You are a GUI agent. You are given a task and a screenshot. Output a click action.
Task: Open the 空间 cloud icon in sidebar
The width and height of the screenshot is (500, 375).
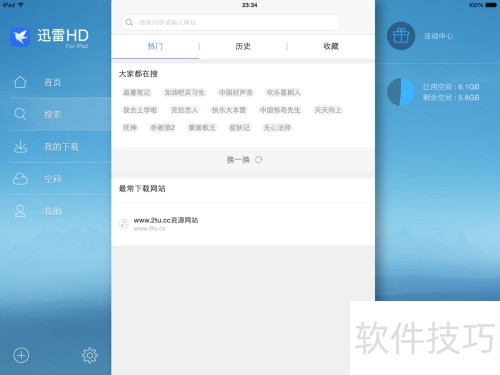(20, 179)
